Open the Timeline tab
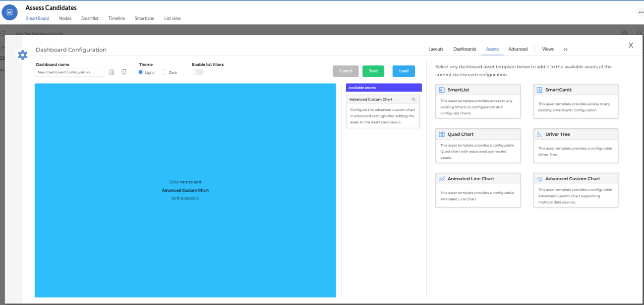 [x=117, y=18]
